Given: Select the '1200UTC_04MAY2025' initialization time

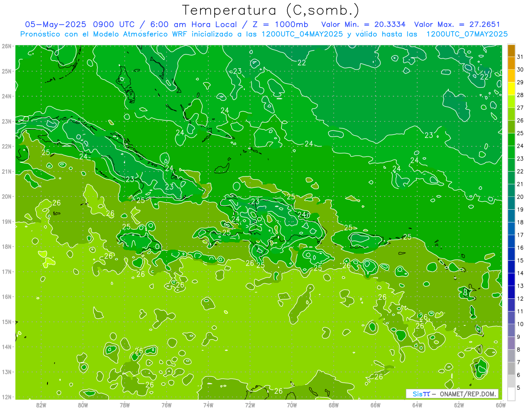Looking at the screenshot, I should [302, 34].
